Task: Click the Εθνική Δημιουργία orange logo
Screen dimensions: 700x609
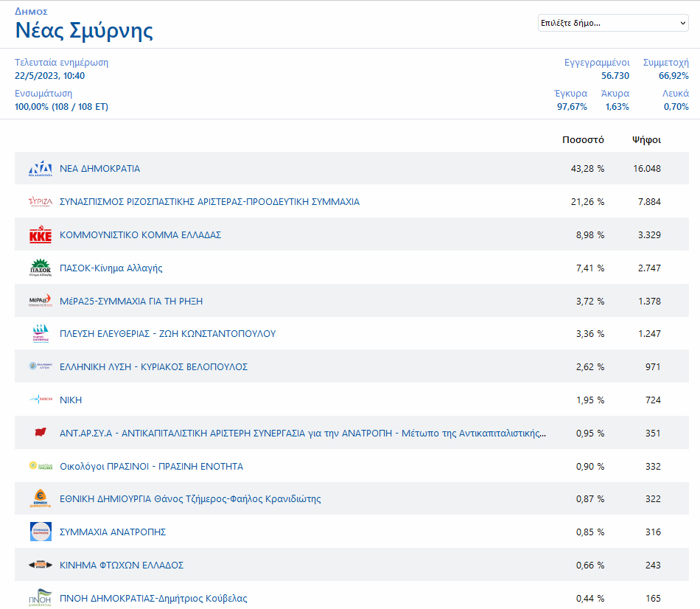Action: pos(41,499)
